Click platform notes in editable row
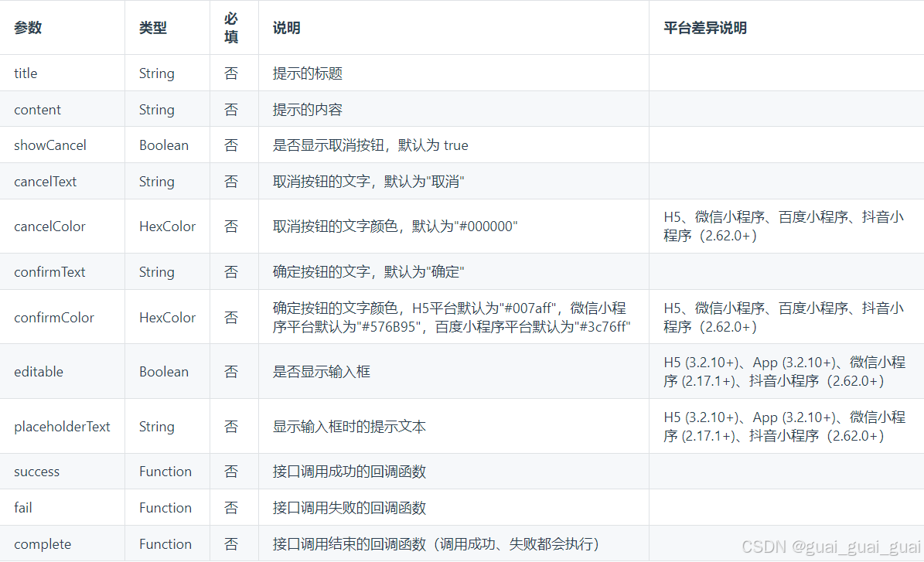This screenshot has width=924, height=562. click(784, 372)
